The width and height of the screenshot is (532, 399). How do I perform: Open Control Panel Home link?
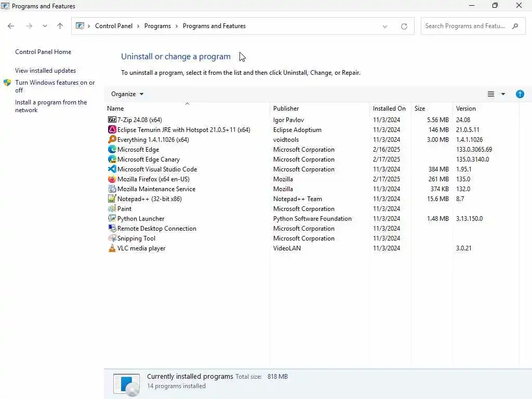[x=43, y=52]
